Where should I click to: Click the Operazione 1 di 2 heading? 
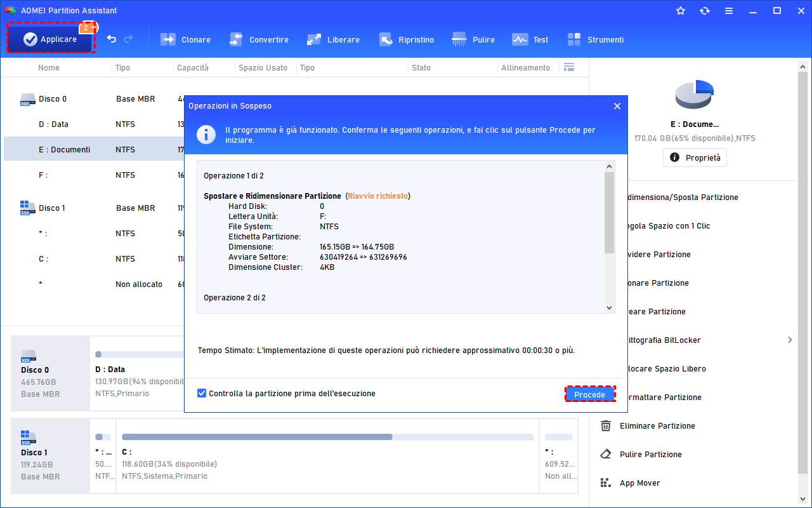[233, 176]
